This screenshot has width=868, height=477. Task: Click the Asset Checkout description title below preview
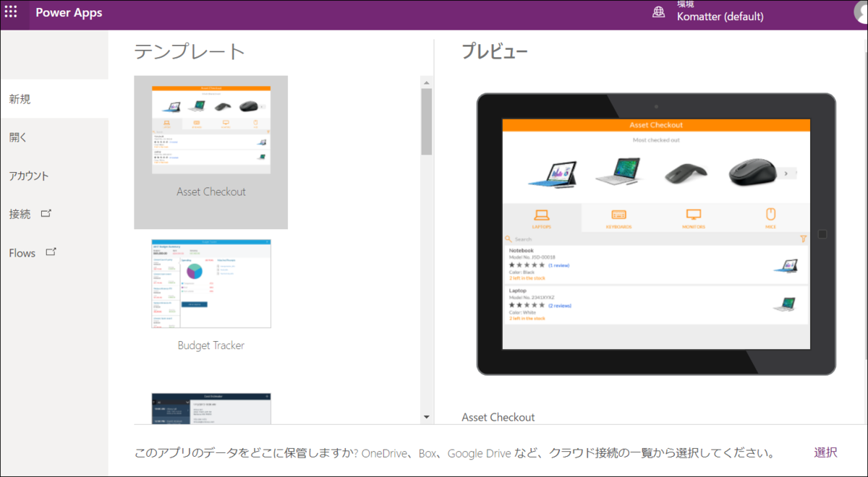[x=498, y=417]
